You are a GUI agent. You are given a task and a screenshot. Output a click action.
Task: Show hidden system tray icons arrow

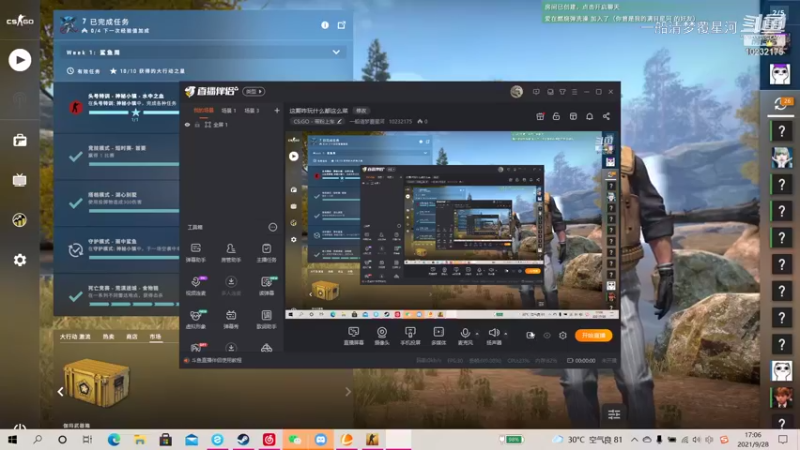(x=634, y=439)
